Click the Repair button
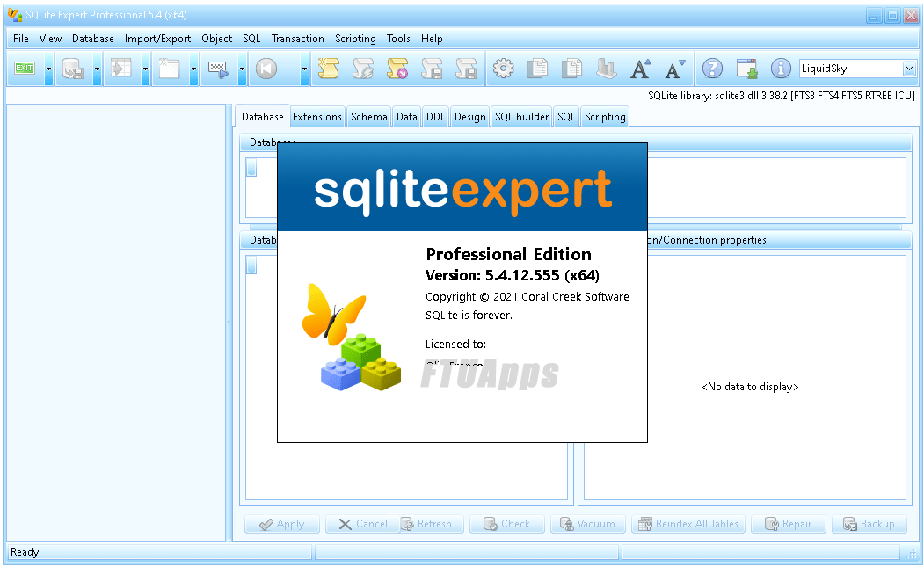 [x=789, y=524]
